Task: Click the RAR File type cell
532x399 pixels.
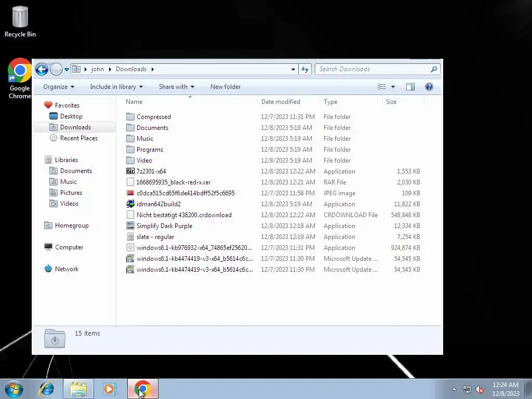Action: [335, 182]
